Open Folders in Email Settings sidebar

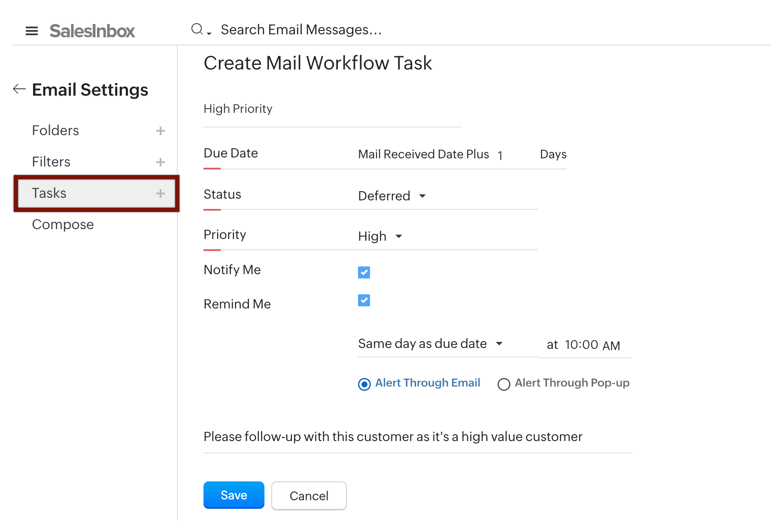55,130
